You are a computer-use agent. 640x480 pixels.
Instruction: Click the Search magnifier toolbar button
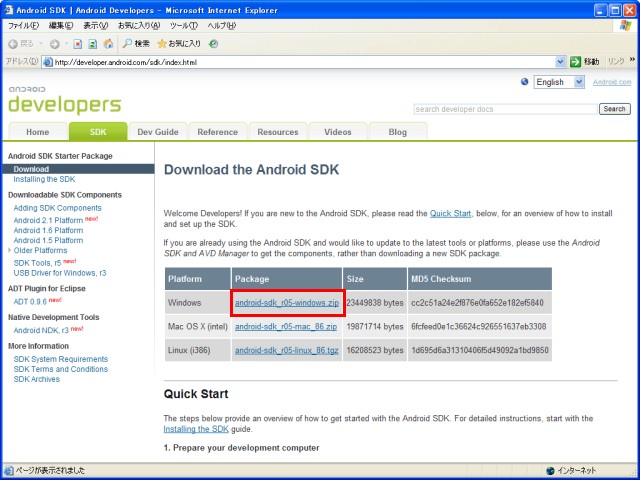(136, 44)
